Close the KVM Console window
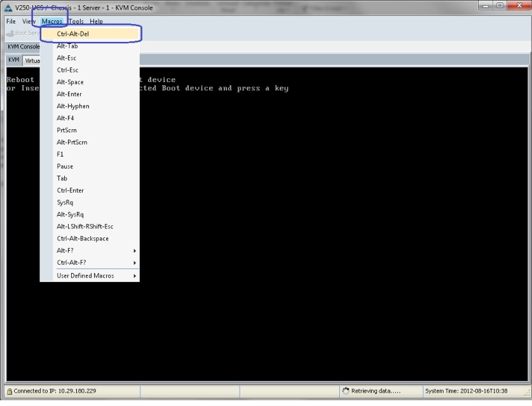The image size is (532, 406). pyautogui.click(x=519, y=6)
